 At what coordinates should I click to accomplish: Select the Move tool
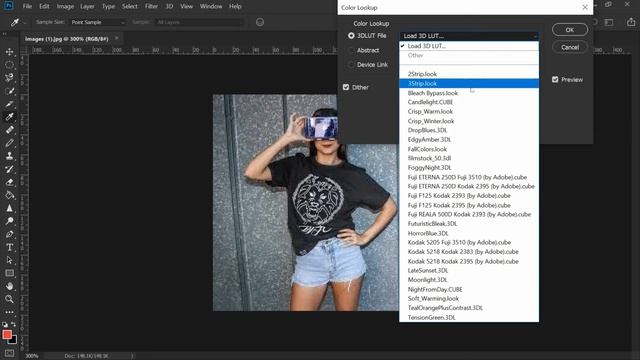(x=9, y=52)
